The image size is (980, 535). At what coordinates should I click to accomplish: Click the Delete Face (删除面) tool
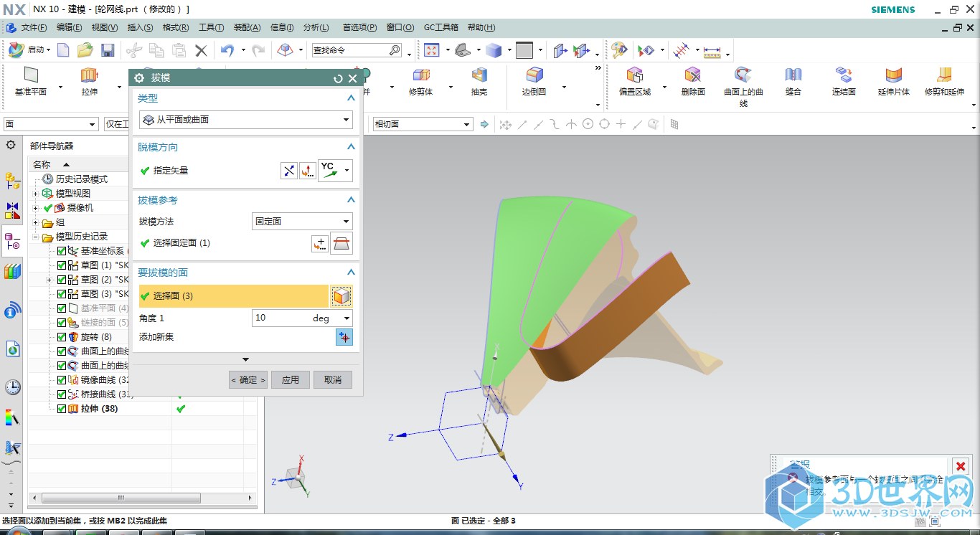tap(693, 81)
